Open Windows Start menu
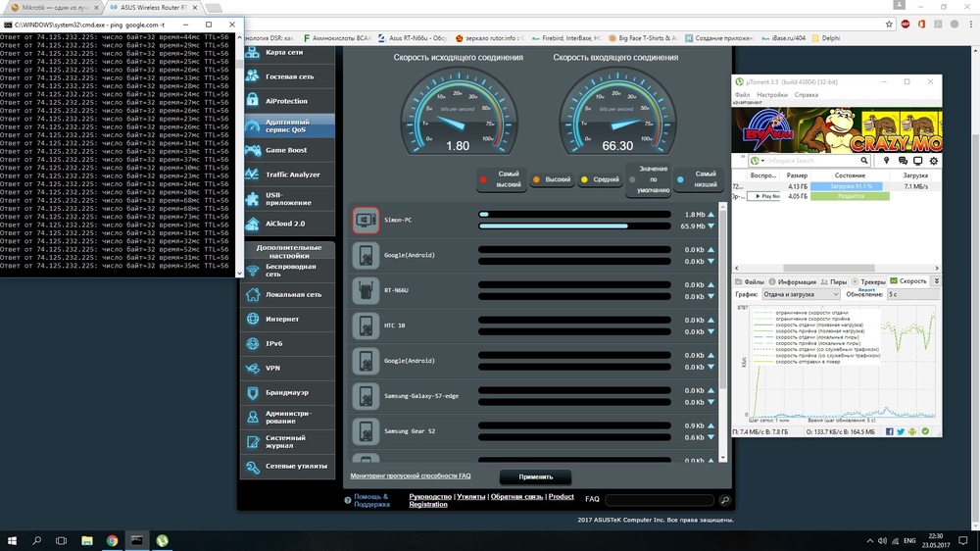The height and width of the screenshot is (551, 980). point(12,540)
